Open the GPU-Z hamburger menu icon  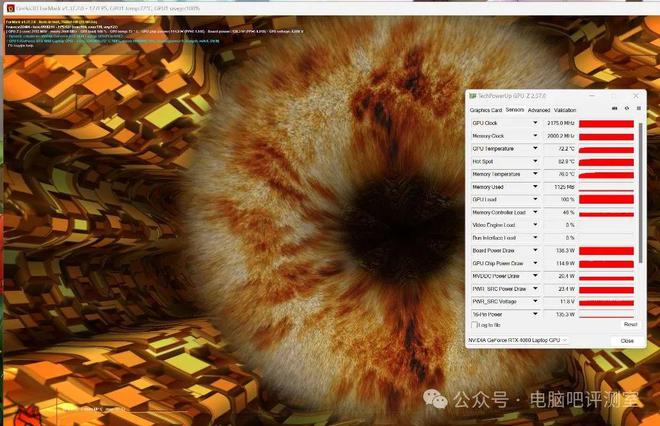639,109
